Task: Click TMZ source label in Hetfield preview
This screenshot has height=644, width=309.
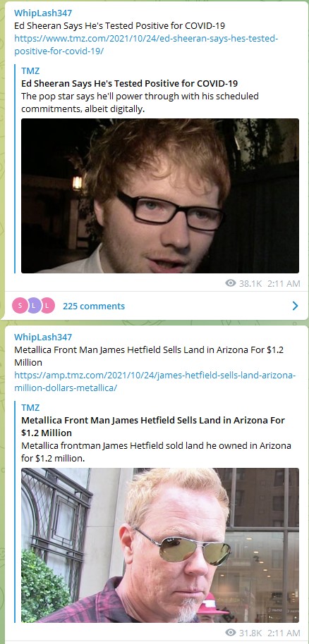Action: (30, 407)
